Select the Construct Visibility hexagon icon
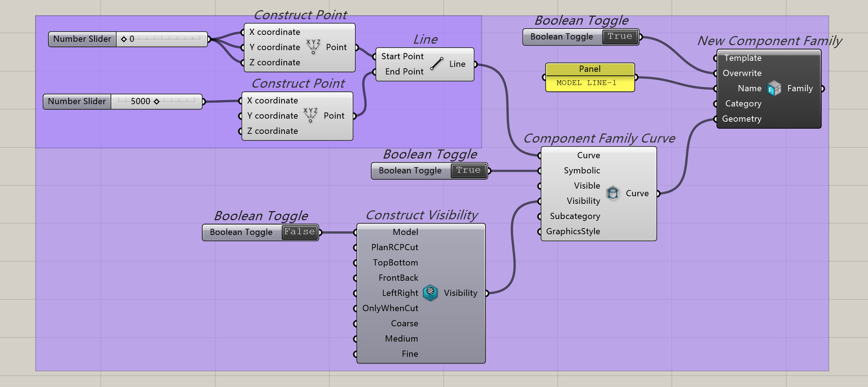Screen dimensions: 868x387 [431, 293]
